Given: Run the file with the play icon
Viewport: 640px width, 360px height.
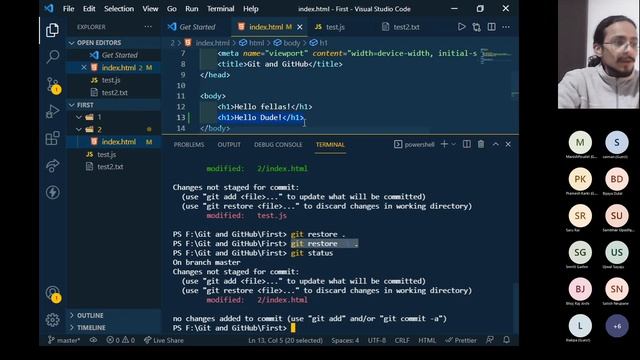Looking at the screenshot, I should (461, 27).
